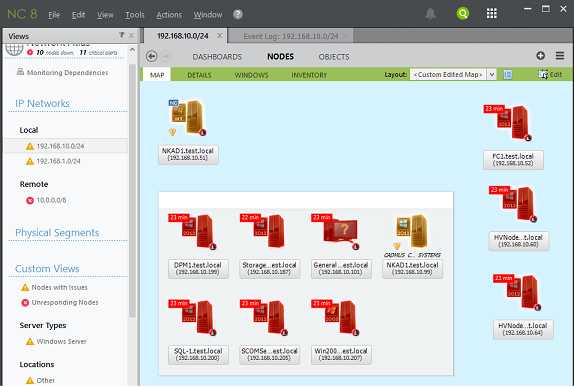Click the FC1.test.local label
The width and height of the screenshot is (574, 387).
[513, 160]
